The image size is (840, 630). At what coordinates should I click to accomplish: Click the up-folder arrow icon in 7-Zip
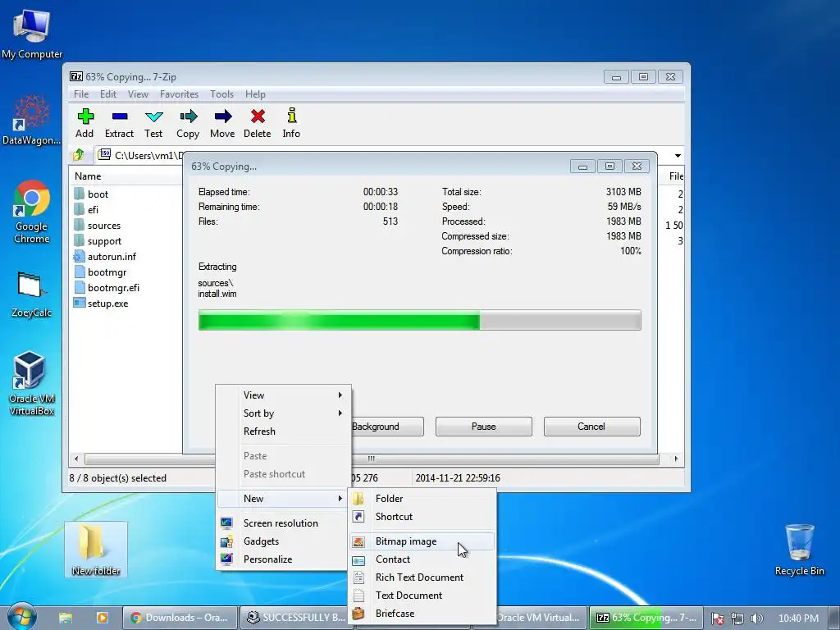click(79, 155)
